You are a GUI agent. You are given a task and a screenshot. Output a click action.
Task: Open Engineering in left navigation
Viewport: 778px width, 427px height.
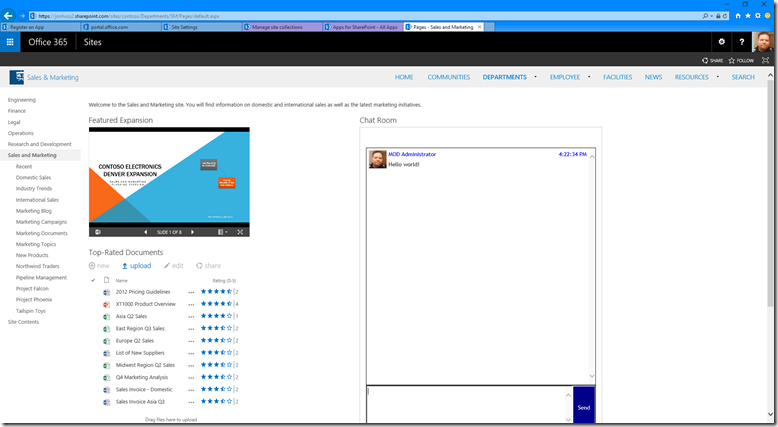tap(22, 100)
